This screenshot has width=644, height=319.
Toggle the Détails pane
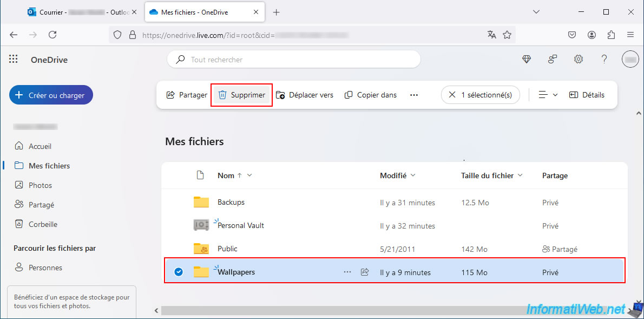(x=587, y=95)
